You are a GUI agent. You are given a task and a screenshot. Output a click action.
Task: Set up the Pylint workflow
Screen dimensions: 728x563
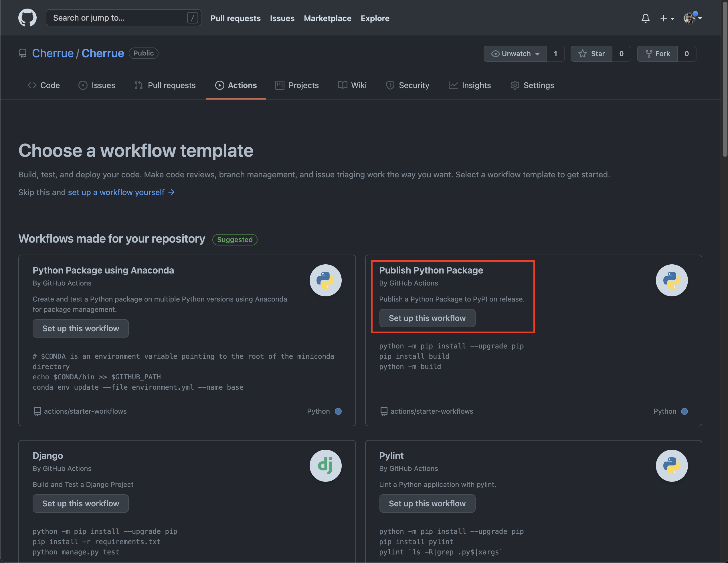click(x=427, y=503)
